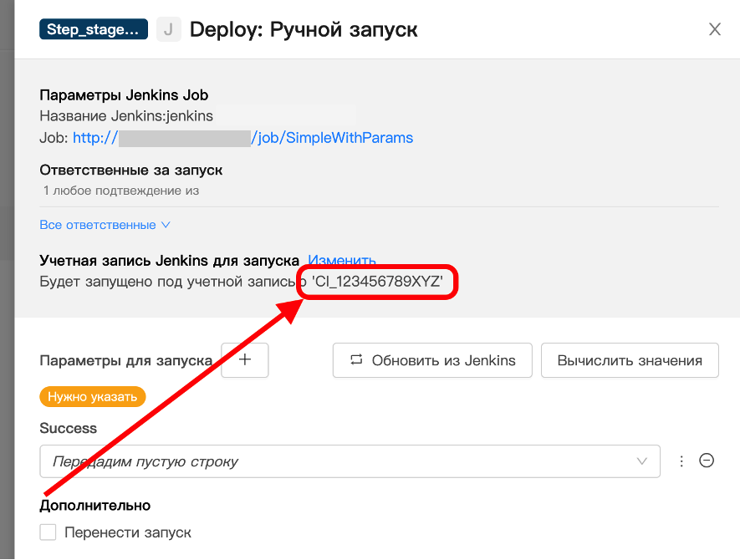Image resolution: width=740 pixels, height=560 pixels.
Task: Click the 'Дополнительно' section heading
Action: (x=94, y=505)
